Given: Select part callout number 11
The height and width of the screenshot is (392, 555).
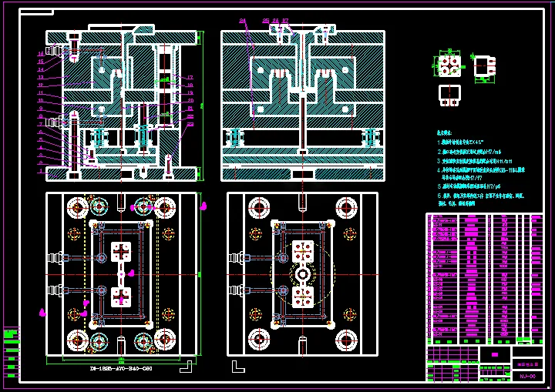Looking at the screenshot, I should (41, 92).
